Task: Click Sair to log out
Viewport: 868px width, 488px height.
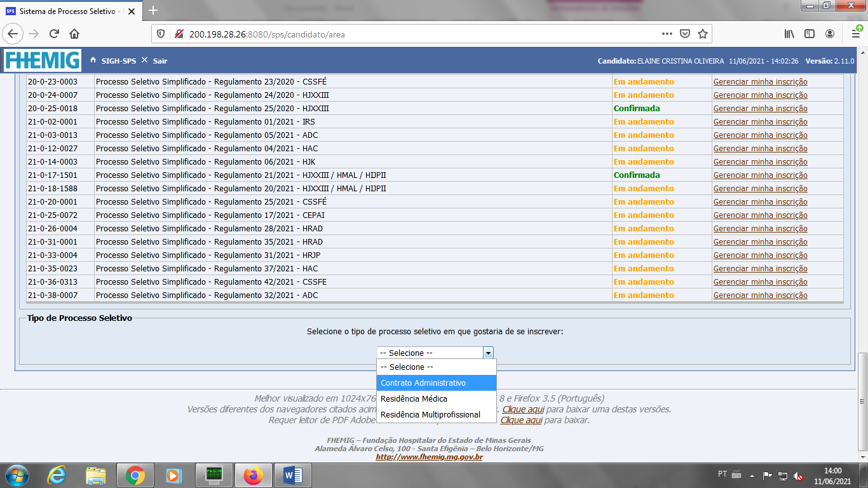Action: [160, 60]
